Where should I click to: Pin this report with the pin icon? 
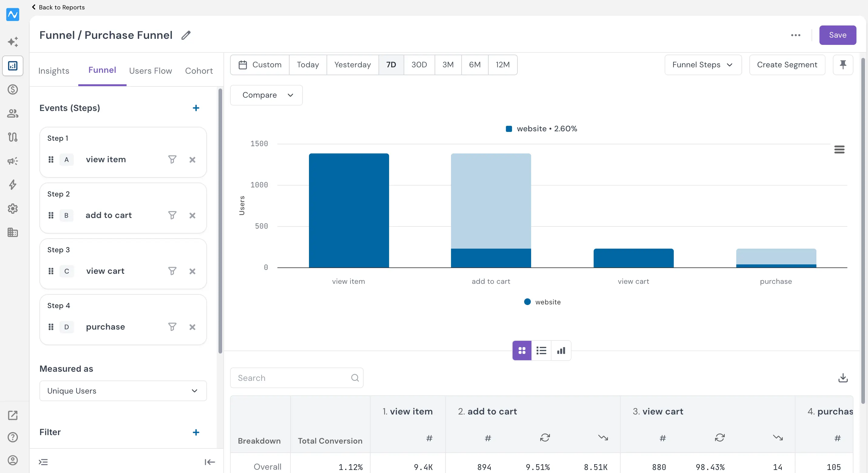[843, 65]
